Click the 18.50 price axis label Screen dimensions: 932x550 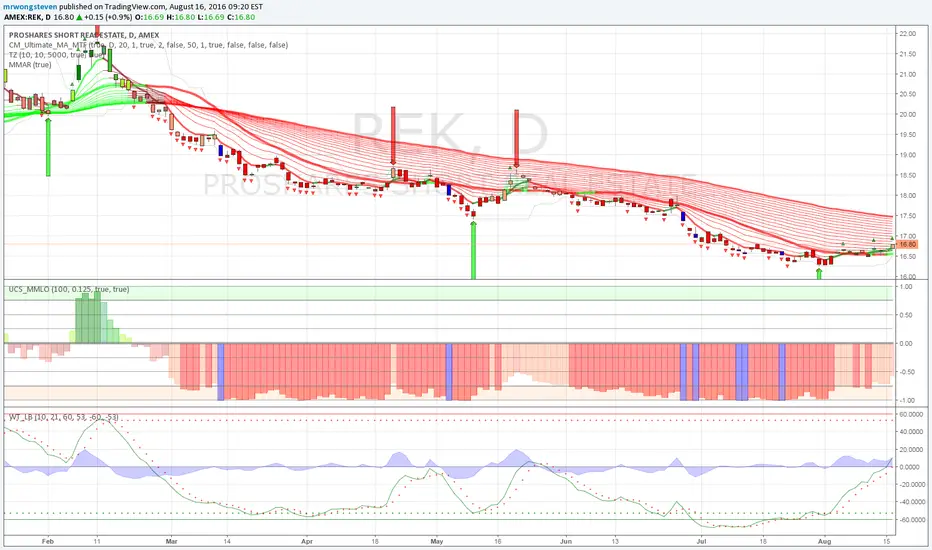tap(908, 175)
